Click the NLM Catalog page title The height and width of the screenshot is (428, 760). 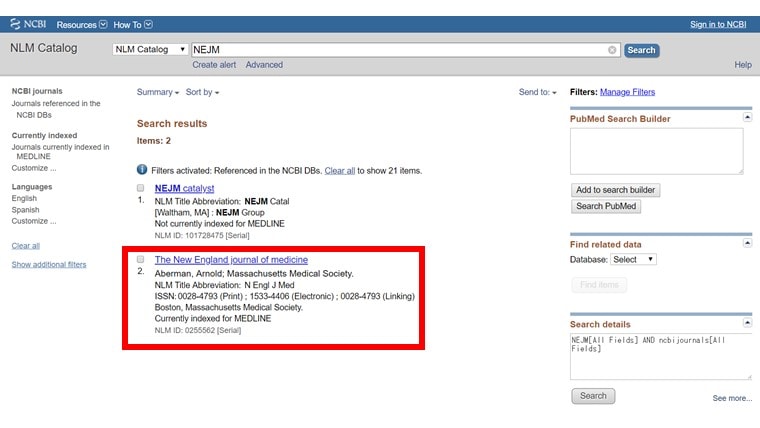point(44,48)
